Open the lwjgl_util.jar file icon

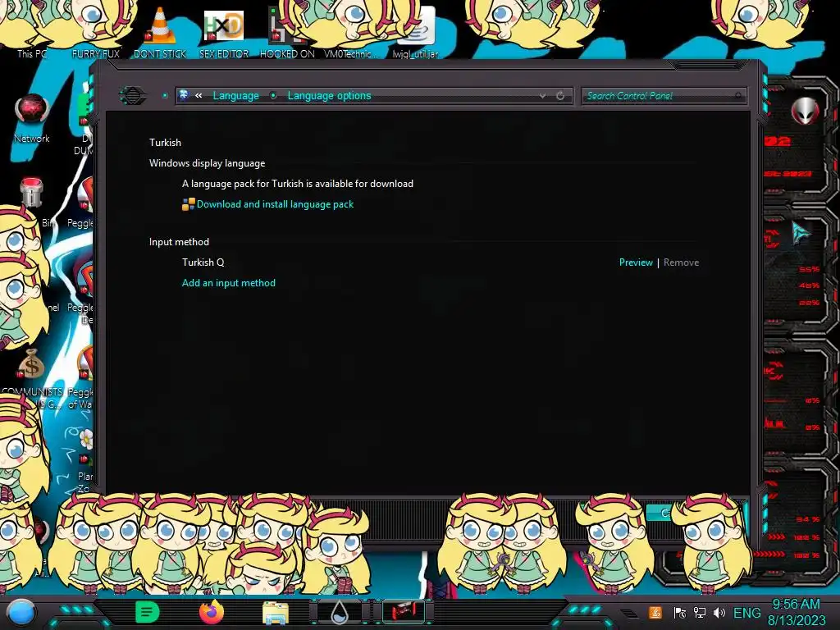tap(415, 33)
